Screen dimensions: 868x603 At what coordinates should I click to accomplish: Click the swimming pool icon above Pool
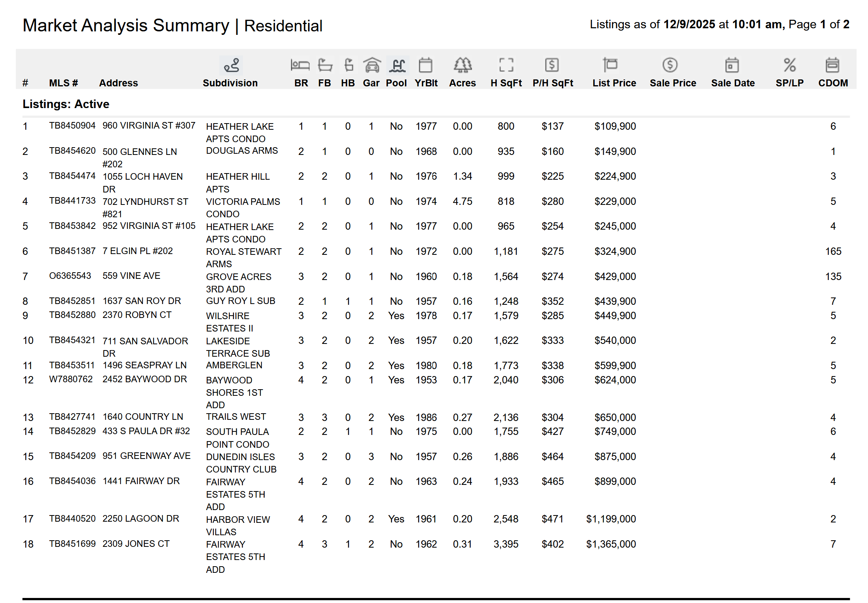397,65
